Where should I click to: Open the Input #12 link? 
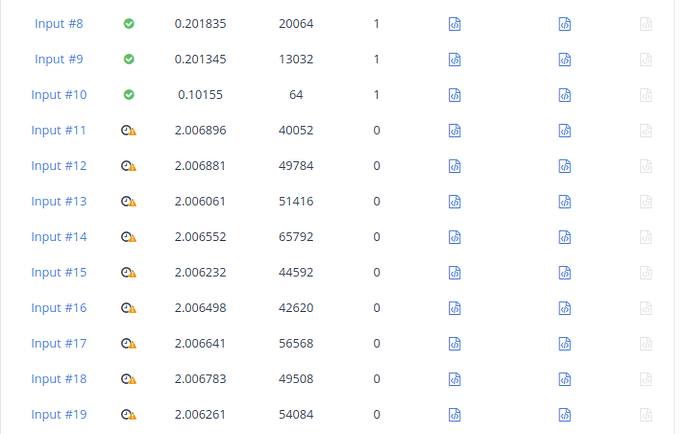click(59, 166)
